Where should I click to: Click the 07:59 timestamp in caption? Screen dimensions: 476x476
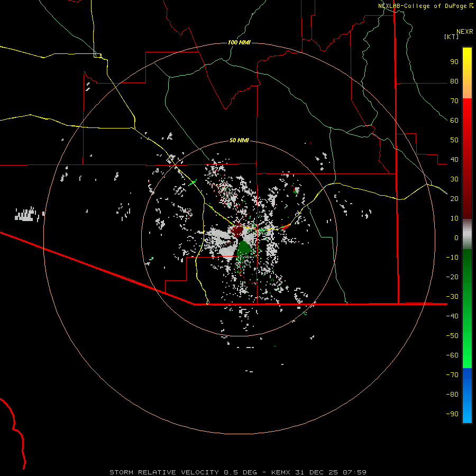(354, 472)
